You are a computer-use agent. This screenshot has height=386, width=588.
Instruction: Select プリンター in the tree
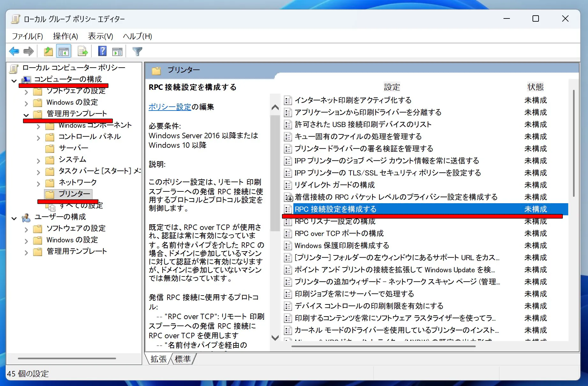[x=74, y=194]
